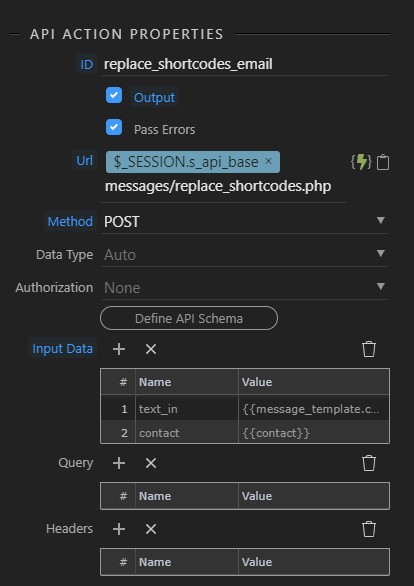The width and height of the screenshot is (414, 586).
Task: Open the Authorization dropdown
Action: (245, 287)
